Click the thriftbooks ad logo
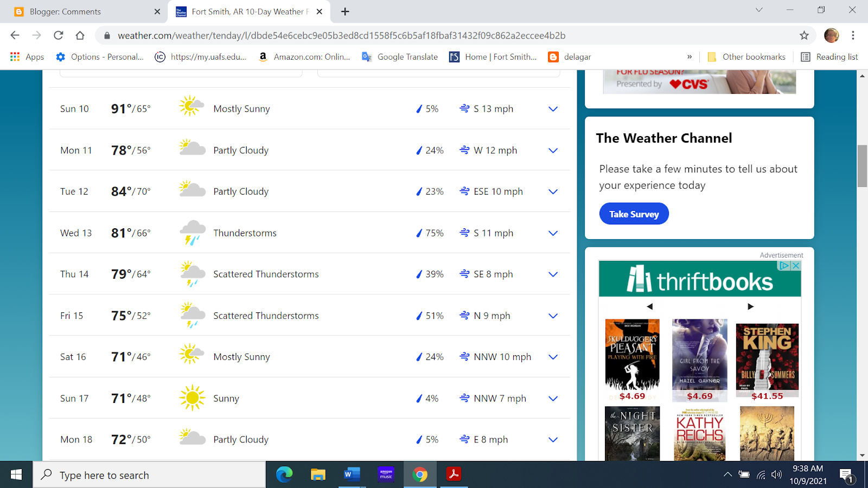 pos(700,280)
